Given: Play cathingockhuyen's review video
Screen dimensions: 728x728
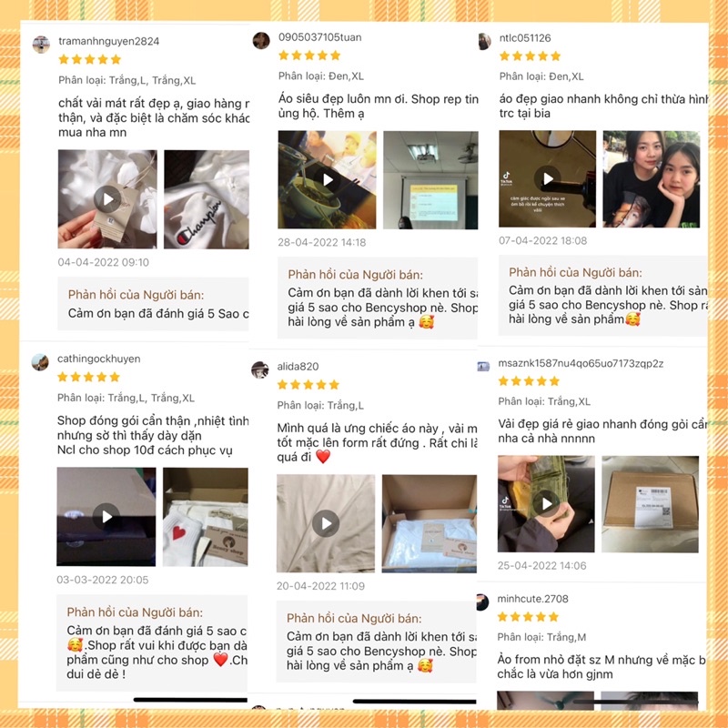Looking at the screenshot, I should pyautogui.click(x=106, y=516).
